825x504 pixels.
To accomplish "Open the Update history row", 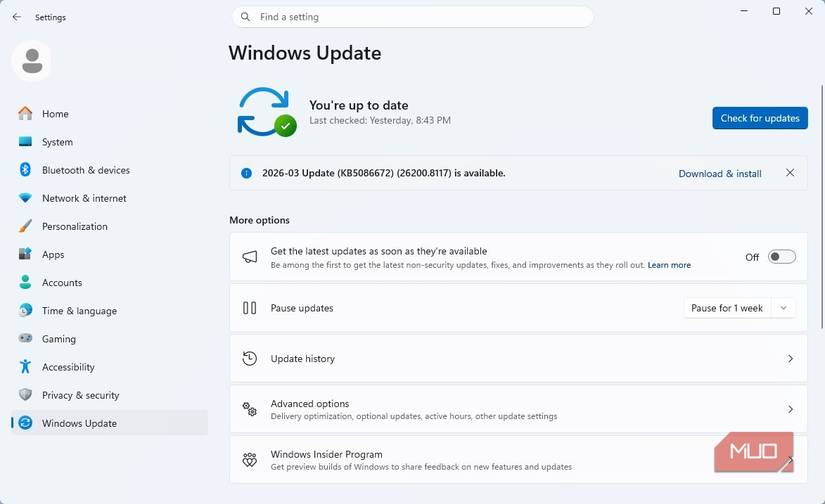I will 518,359.
